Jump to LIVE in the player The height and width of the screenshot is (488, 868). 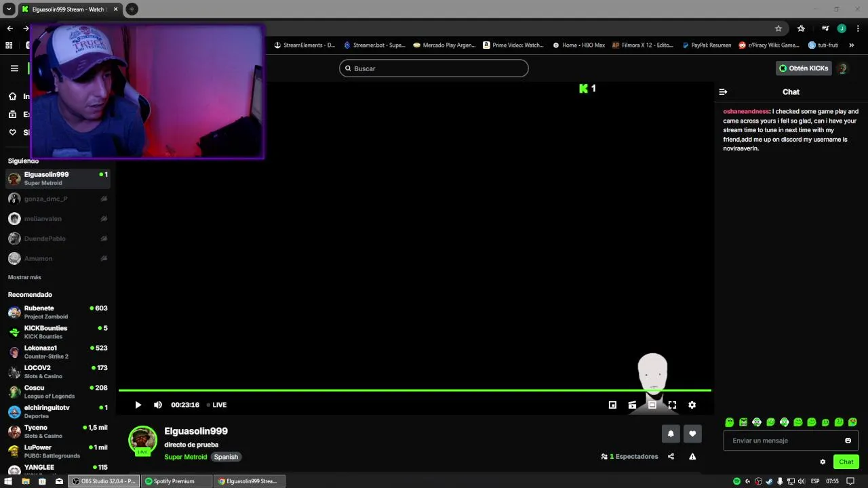point(217,405)
